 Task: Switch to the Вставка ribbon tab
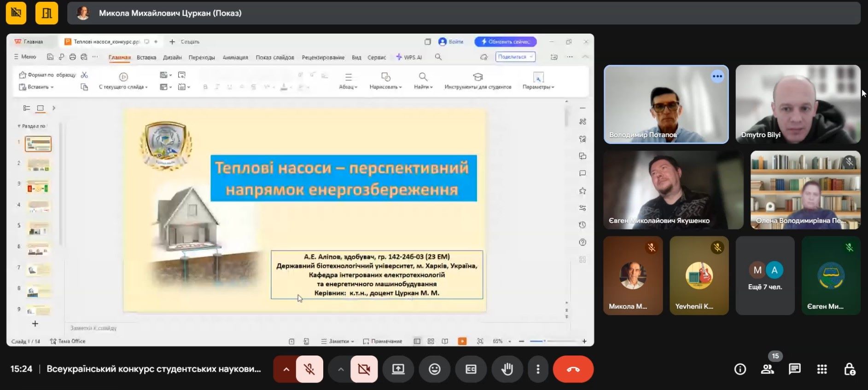[x=146, y=57]
